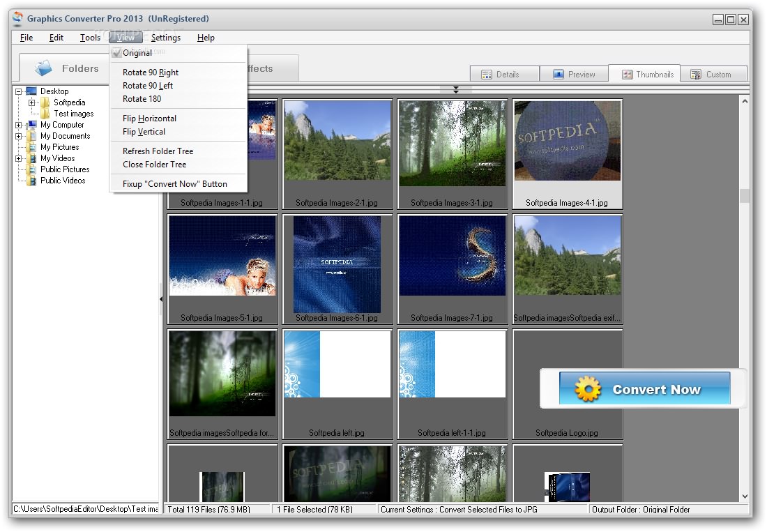Viewport: 767px width, 532px height.
Task: Click the folder path field in status bar
Action: [86, 508]
